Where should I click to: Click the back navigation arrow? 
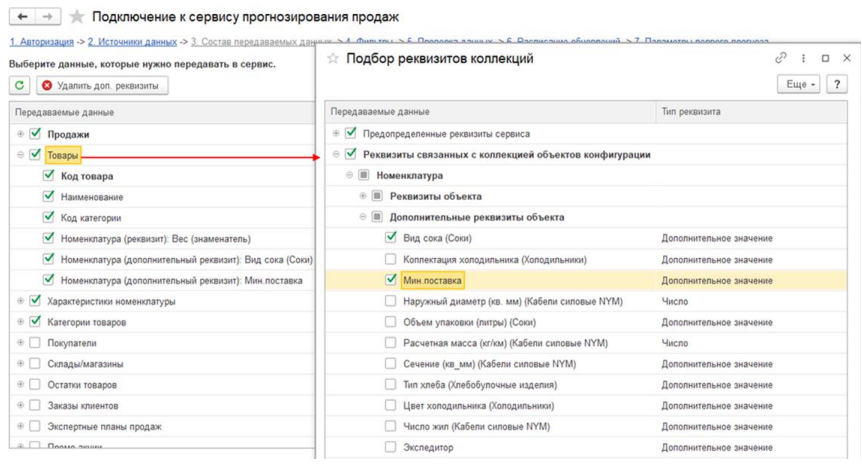[22, 17]
